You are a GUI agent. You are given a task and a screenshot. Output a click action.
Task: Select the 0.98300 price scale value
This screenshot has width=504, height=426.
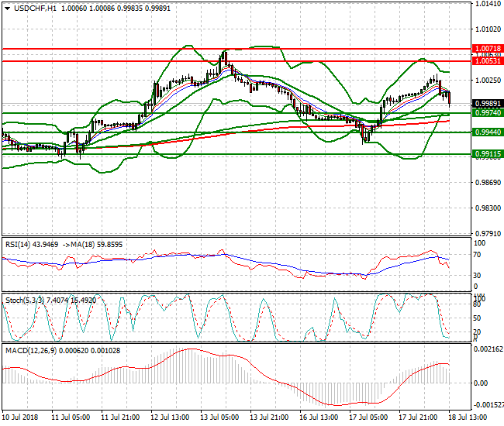pos(488,208)
